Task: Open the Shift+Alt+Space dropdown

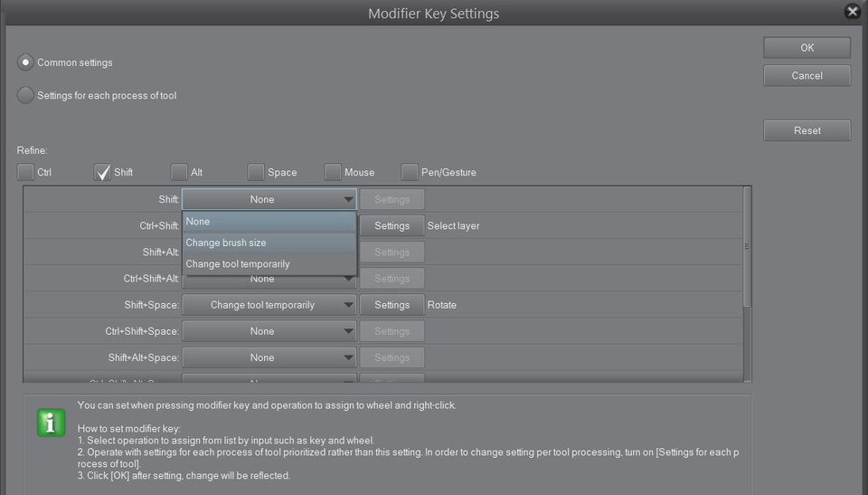Action: tap(269, 357)
